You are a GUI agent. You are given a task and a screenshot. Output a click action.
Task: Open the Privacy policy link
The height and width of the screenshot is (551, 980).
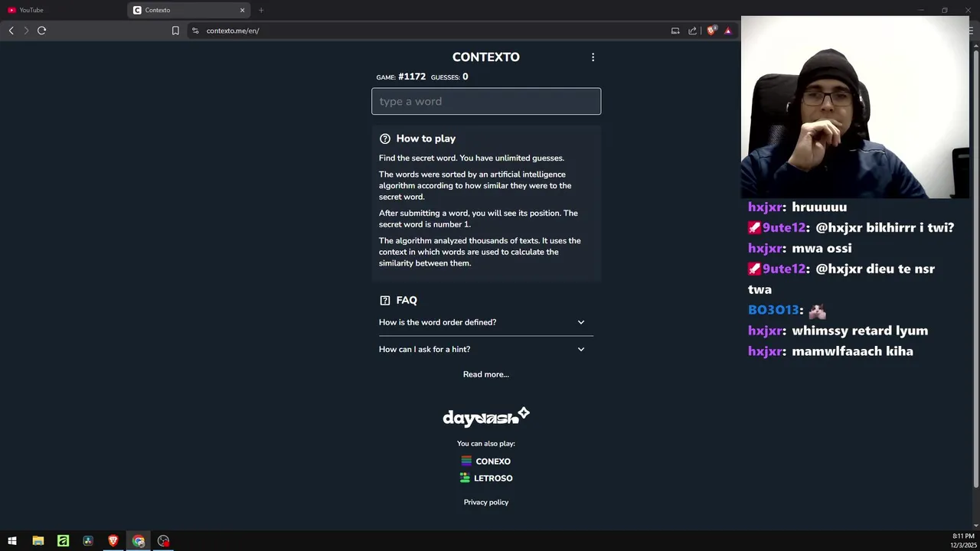point(486,502)
